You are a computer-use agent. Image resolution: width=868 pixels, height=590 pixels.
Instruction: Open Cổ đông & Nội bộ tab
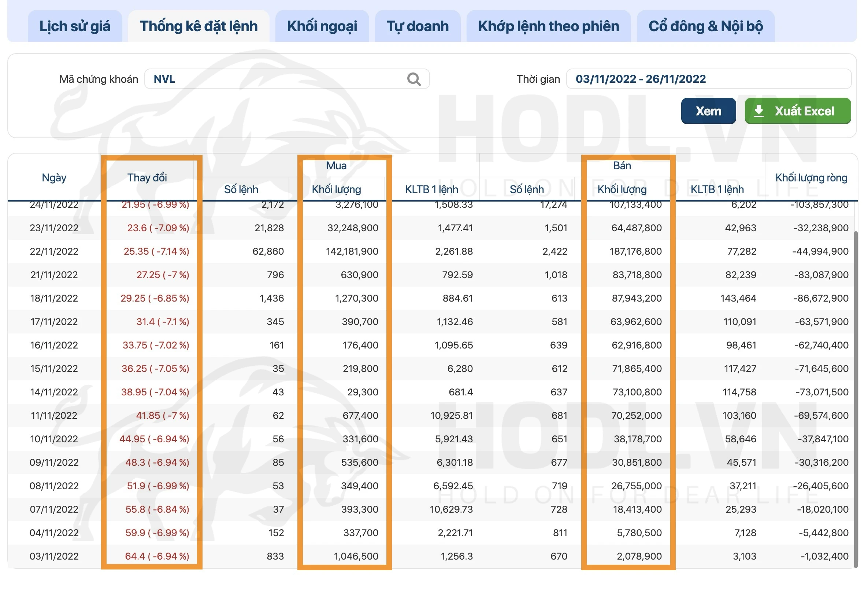705,26
